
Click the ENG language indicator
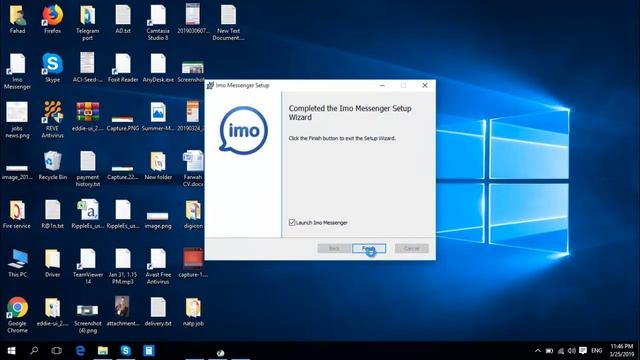(x=596, y=351)
